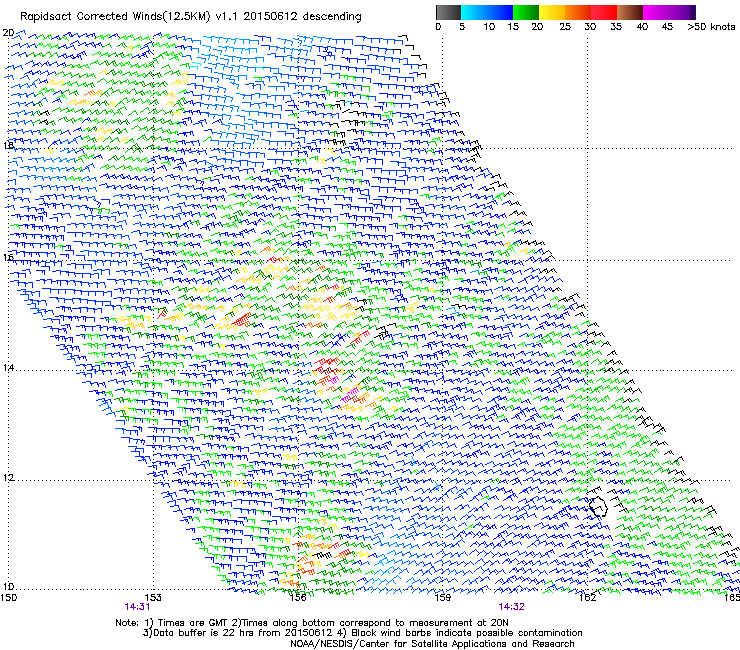Click the latitude label 14
The image size is (740, 650).
click(8, 368)
